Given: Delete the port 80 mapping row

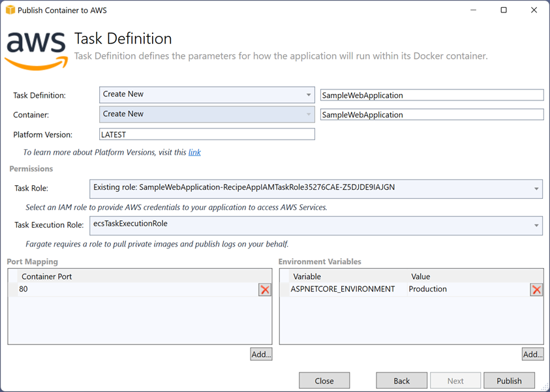Looking at the screenshot, I should pyautogui.click(x=265, y=290).
